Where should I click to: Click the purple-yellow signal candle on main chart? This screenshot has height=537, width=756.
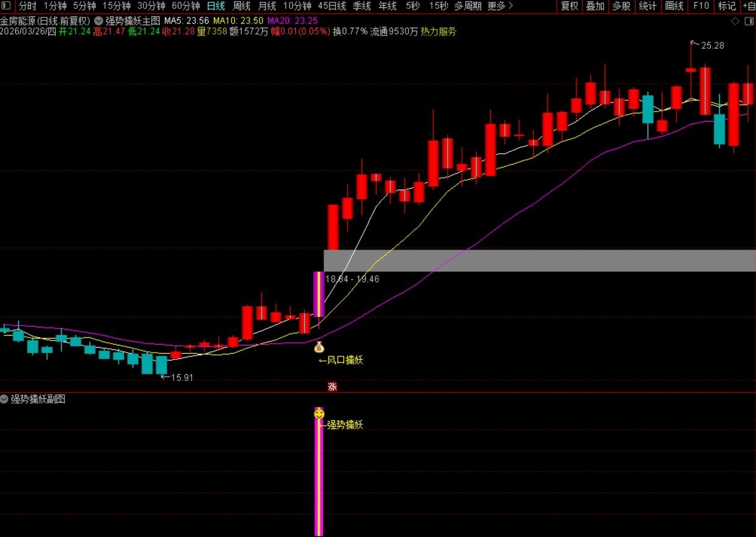coord(319,294)
